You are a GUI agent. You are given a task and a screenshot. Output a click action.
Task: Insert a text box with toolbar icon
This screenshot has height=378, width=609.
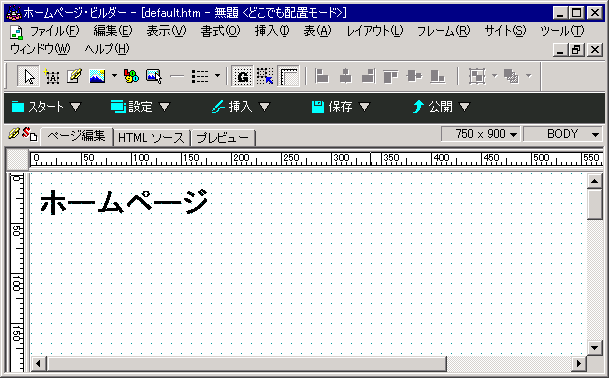[52, 76]
